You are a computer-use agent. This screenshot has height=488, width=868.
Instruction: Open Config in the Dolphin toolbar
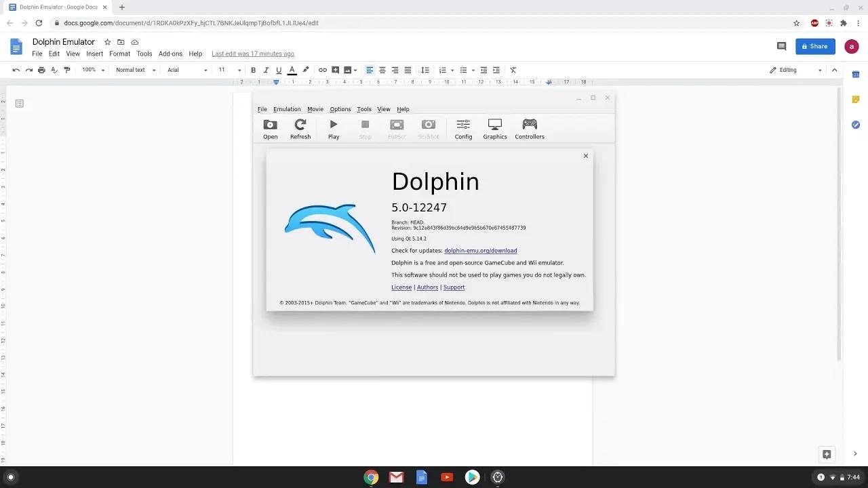(x=464, y=129)
